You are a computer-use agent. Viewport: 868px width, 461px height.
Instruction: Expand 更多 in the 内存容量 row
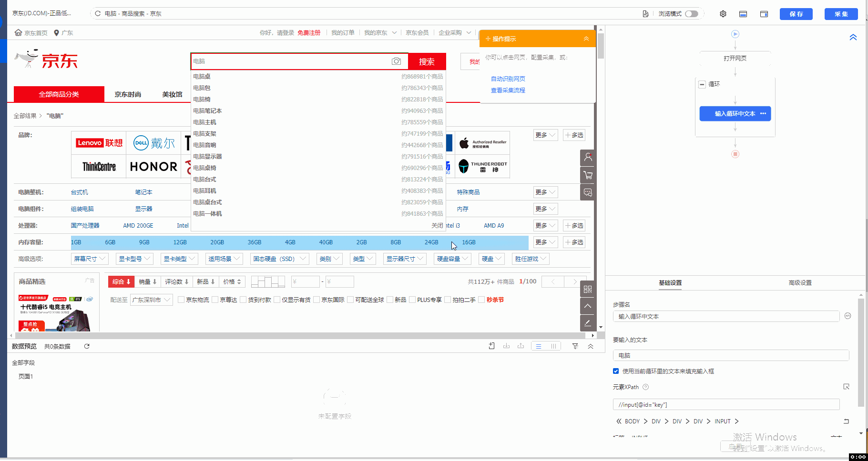point(545,242)
